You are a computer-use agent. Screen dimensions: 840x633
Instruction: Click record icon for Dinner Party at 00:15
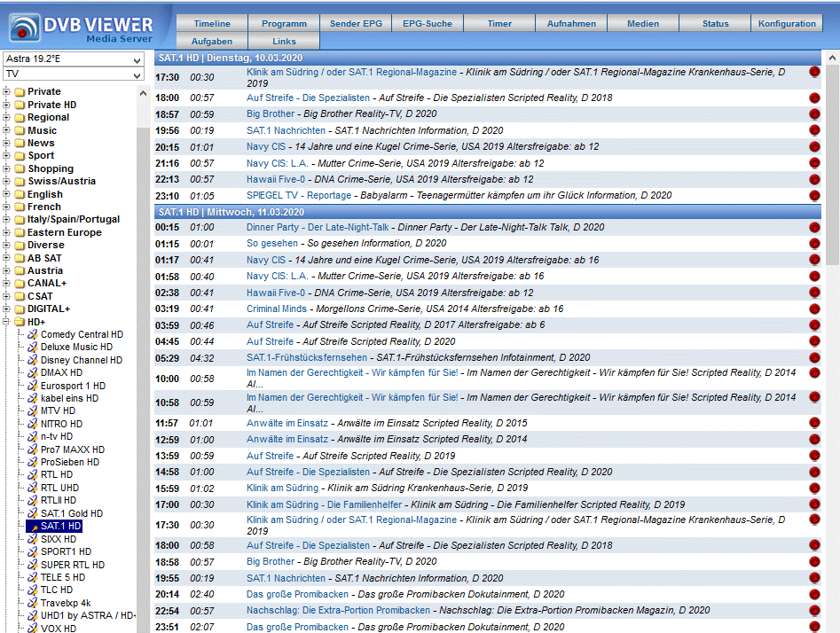point(814,228)
